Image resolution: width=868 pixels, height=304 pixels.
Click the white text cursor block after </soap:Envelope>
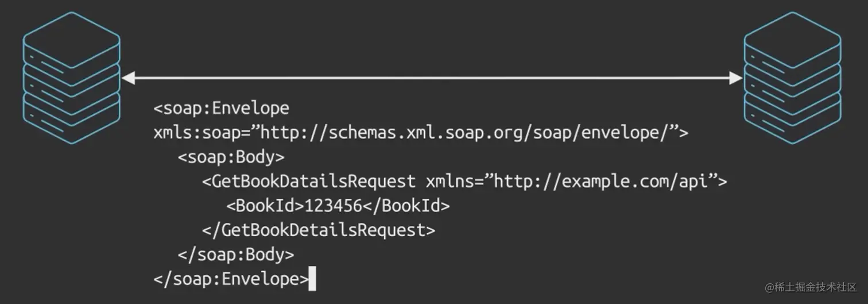pyautogui.click(x=312, y=279)
